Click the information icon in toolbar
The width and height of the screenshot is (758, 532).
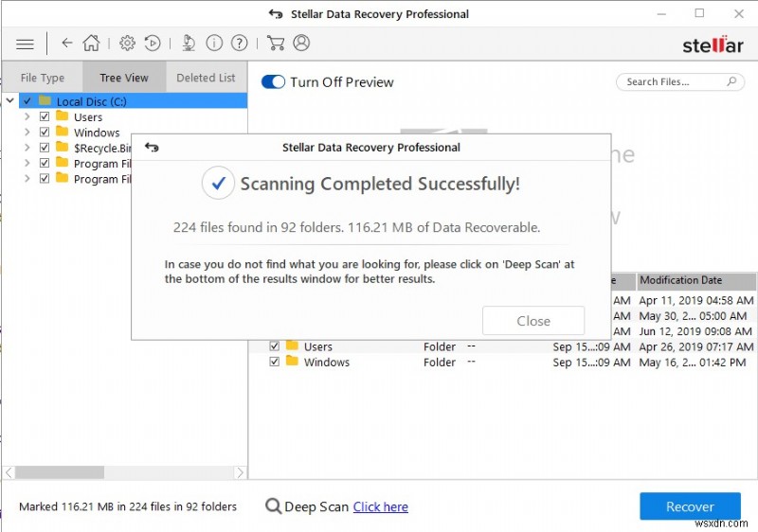click(214, 43)
